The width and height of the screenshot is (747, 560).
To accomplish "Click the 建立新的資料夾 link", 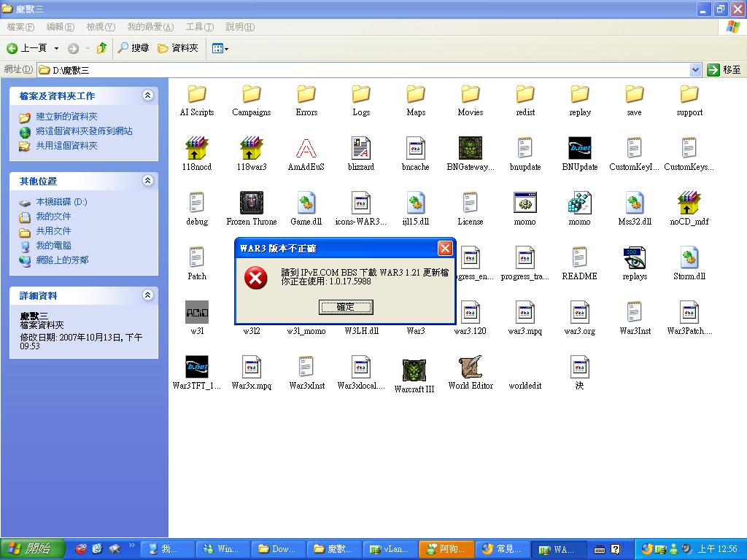I will click(x=66, y=117).
